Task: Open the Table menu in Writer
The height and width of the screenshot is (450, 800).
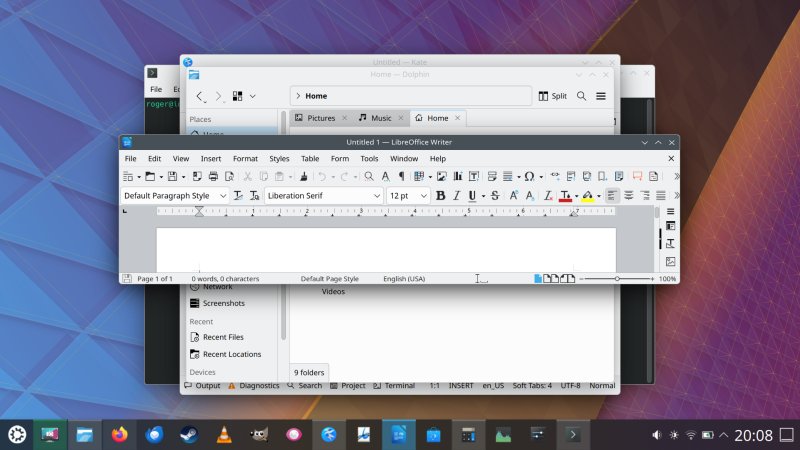Action: pos(310,159)
